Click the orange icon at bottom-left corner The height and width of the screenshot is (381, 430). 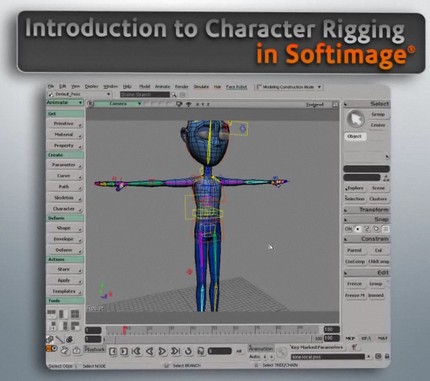click(x=52, y=349)
